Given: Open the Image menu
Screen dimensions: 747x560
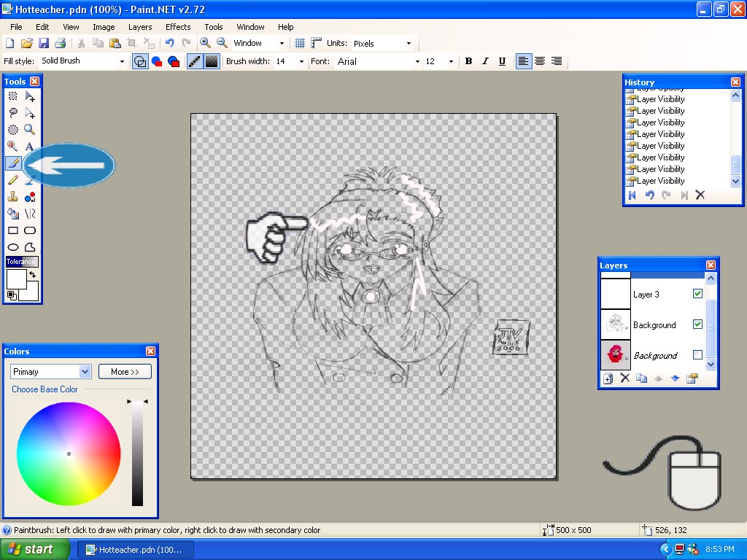Looking at the screenshot, I should pos(104,27).
